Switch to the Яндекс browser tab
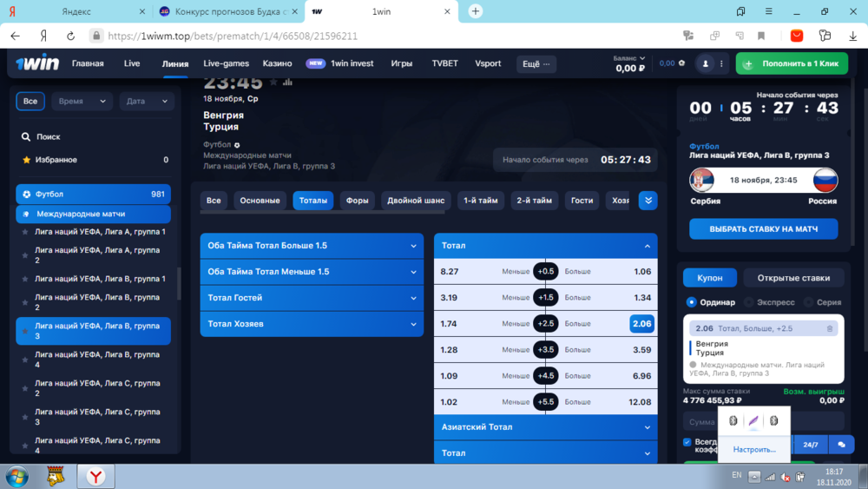This screenshot has width=868, height=489. [76, 11]
